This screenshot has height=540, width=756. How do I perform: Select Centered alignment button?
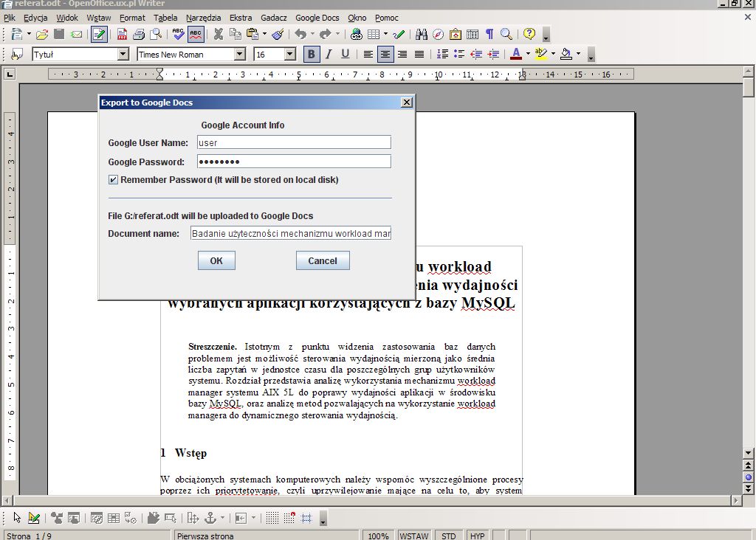[x=385, y=55]
